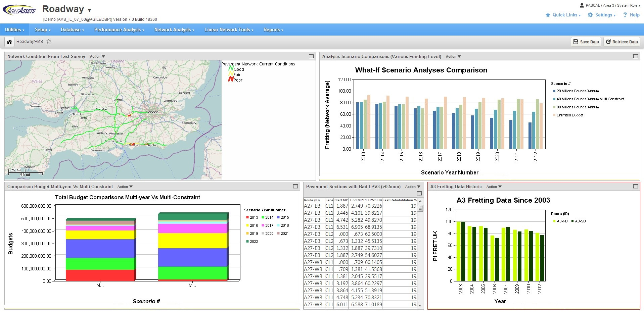Open the Reports menu

[x=273, y=30]
